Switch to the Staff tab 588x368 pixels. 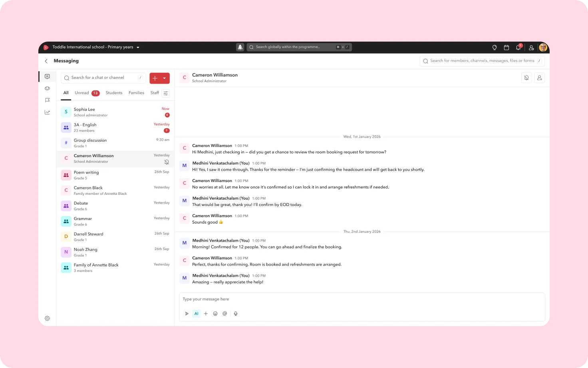155,93
